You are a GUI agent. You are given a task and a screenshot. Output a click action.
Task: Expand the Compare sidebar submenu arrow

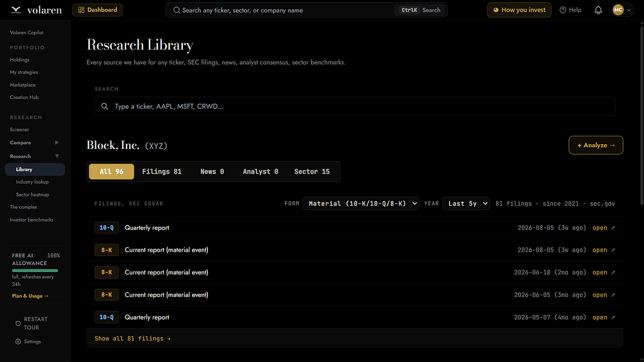[57, 142]
